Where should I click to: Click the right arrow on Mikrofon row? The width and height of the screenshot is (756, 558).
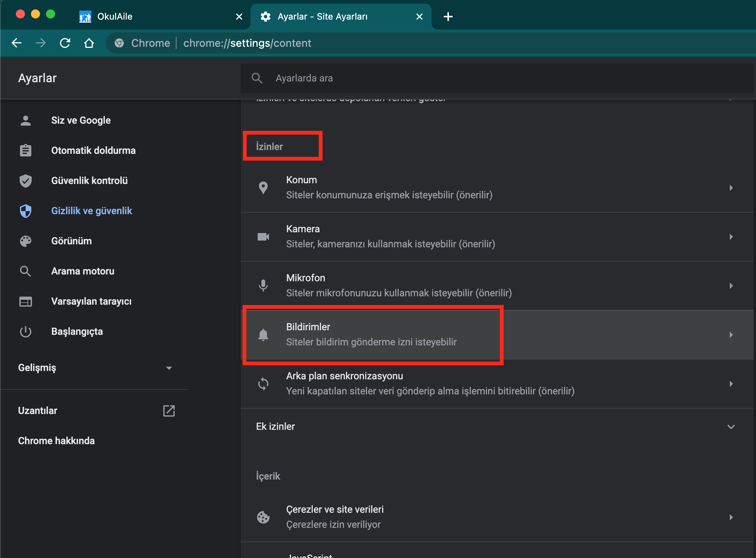point(731,285)
